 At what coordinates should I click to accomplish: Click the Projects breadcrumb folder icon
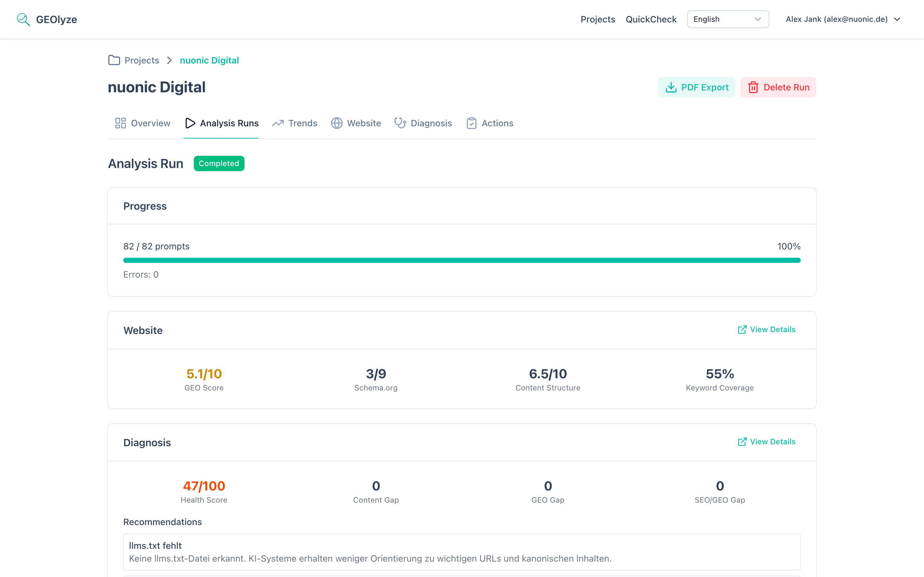pos(114,60)
